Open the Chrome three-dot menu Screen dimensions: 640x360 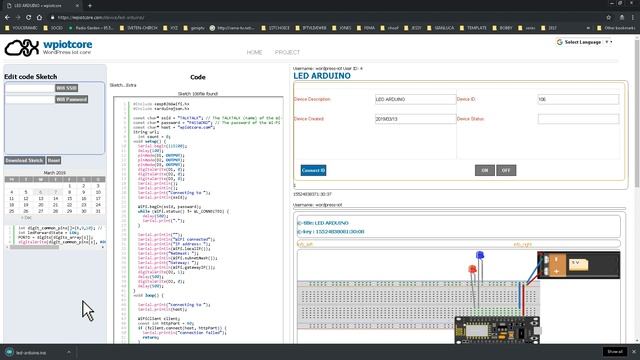[633, 18]
